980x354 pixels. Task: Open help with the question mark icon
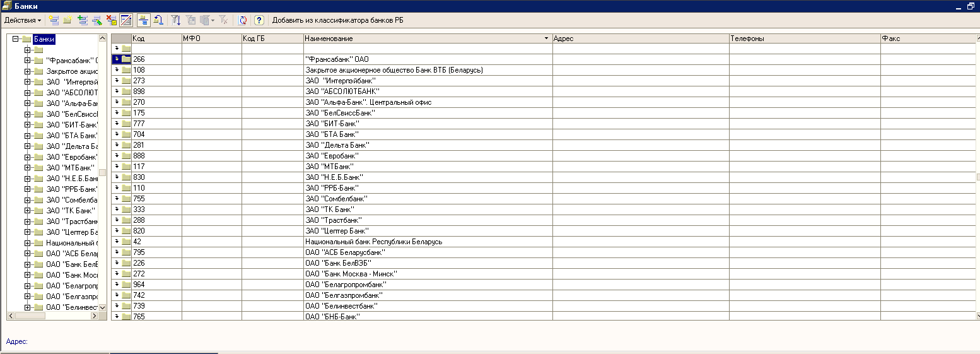pos(259,20)
